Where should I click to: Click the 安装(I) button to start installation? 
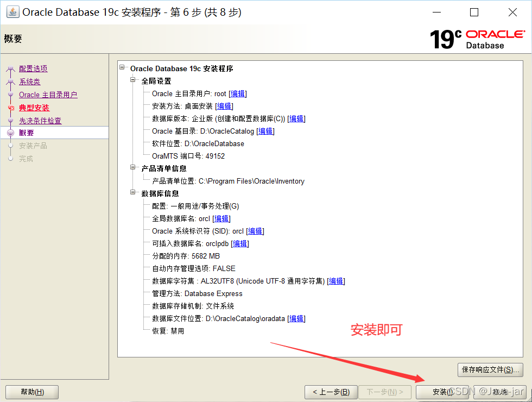441,391
